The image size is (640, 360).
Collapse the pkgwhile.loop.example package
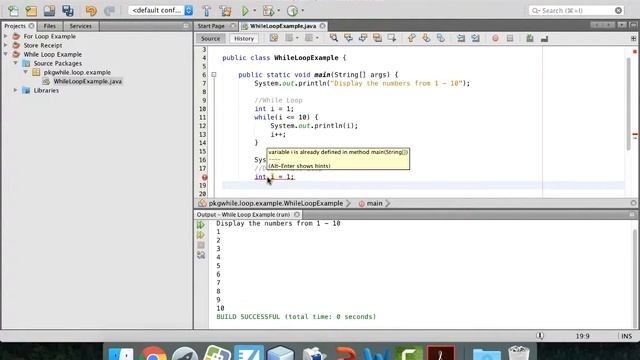(x=26, y=72)
